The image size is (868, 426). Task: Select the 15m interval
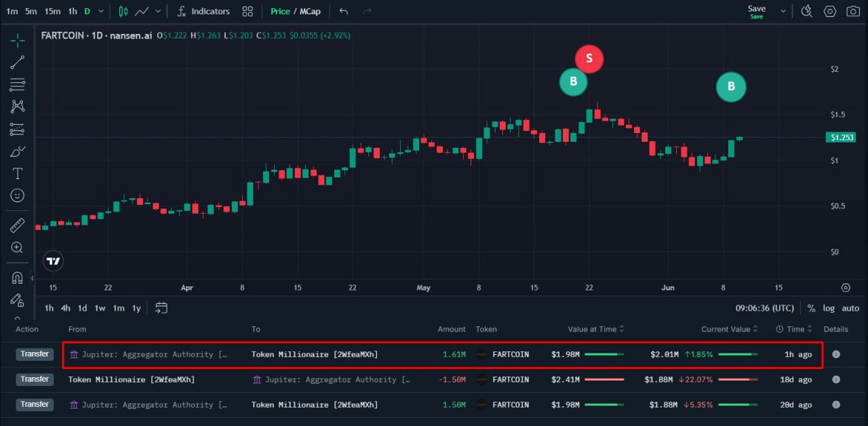pos(52,12)
